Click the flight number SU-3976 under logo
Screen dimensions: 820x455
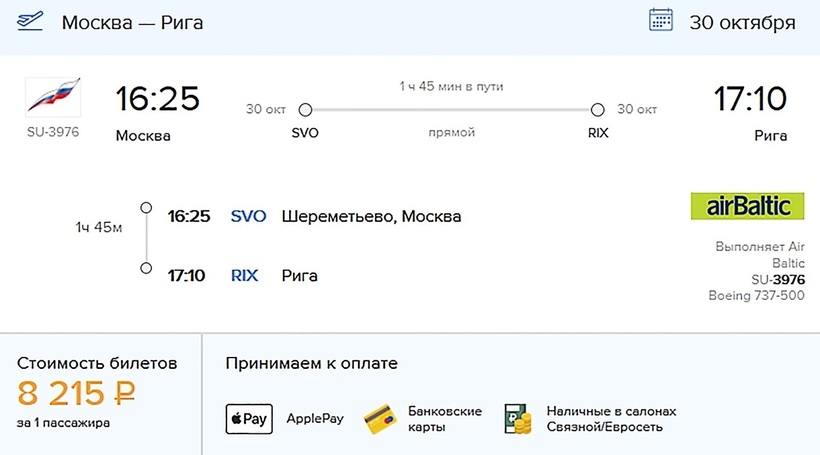click(53, 132)
